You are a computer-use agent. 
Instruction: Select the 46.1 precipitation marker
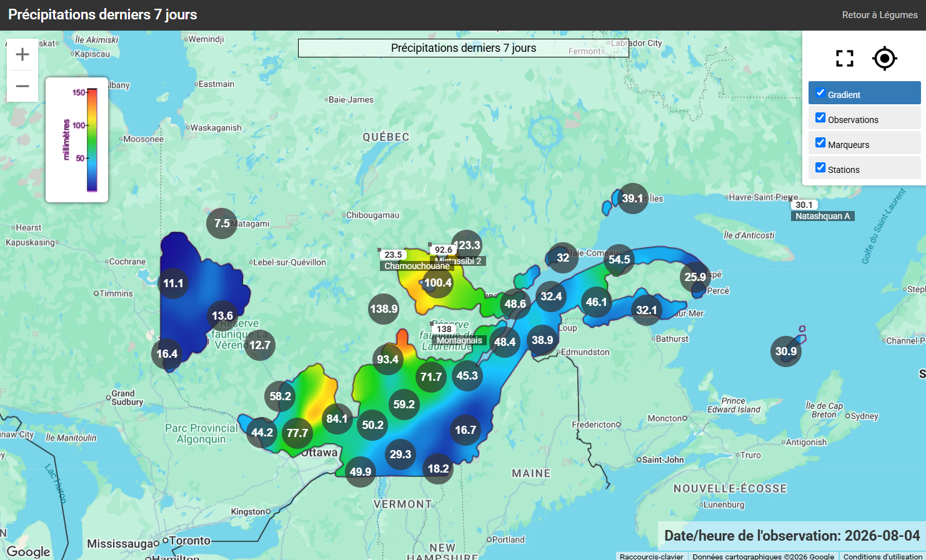[597, 302]
